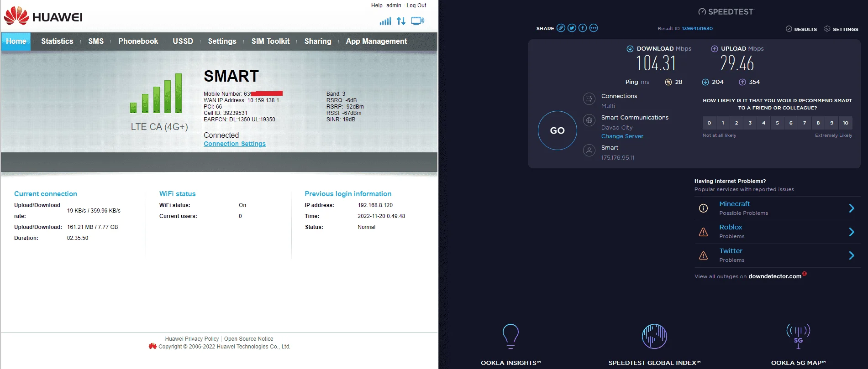Click the large green LTE signal bars graphic
Screen dimensions: 868x369
[156, 93]
